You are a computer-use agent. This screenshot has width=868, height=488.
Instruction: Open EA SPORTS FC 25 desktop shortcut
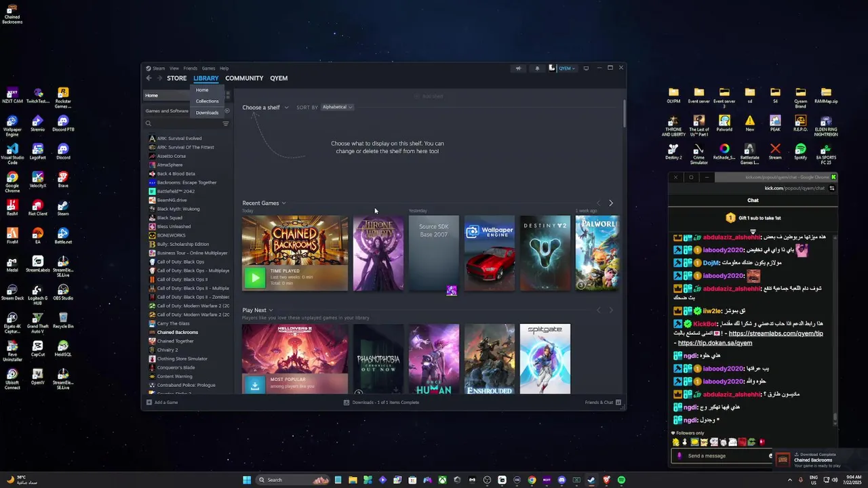pyautogui.click(x=825, y=154)
